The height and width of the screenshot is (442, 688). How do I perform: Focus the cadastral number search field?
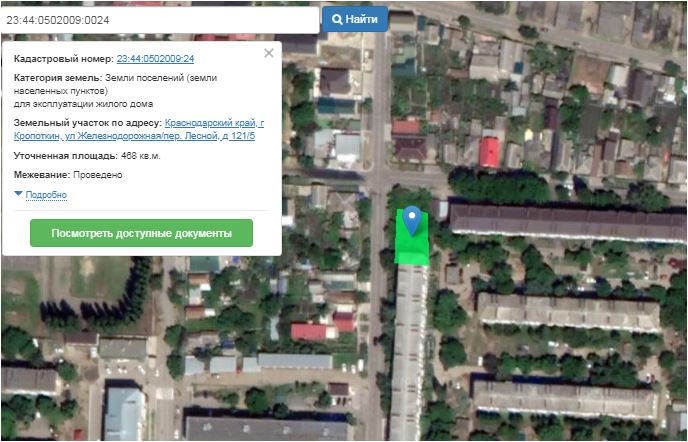[x=160, y=20]
